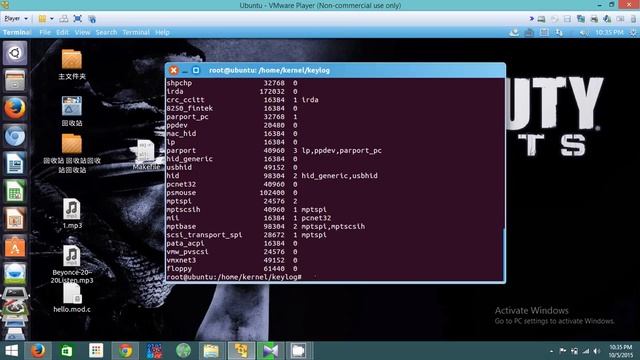Switch to VMware Player in Windows taskbar
Screen dimensions: 640x360
[241, 351]
